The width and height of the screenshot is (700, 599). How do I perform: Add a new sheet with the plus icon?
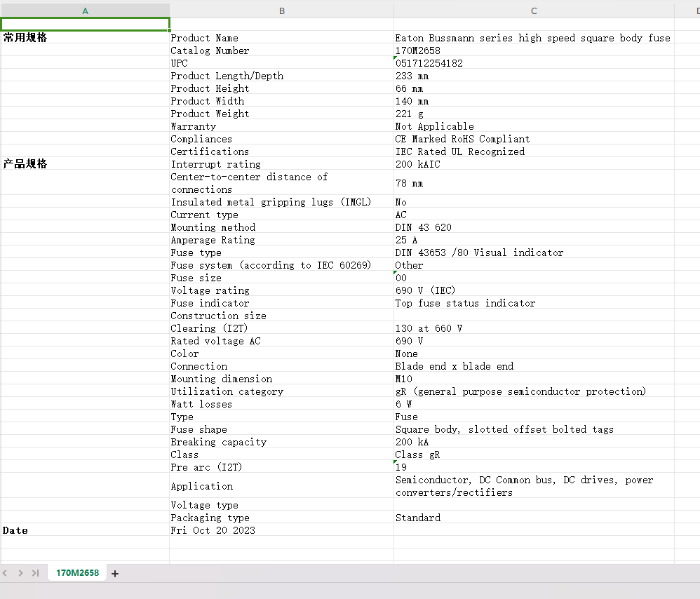click(115, 574)
